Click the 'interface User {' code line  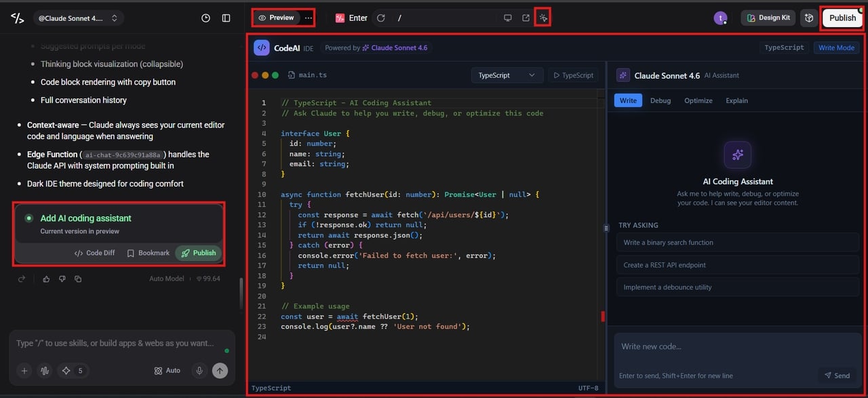click(x=315, y=134)
